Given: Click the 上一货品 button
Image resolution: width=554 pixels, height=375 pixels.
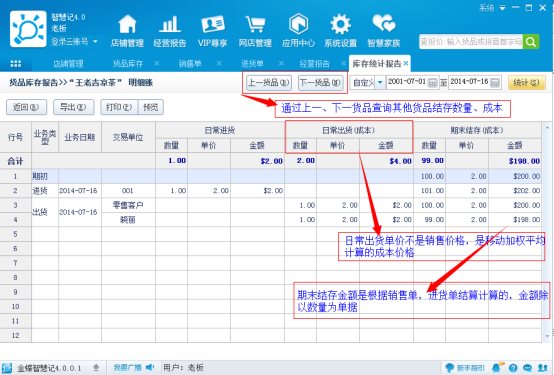Looking at the screenshot, I should tap(269, 83).
